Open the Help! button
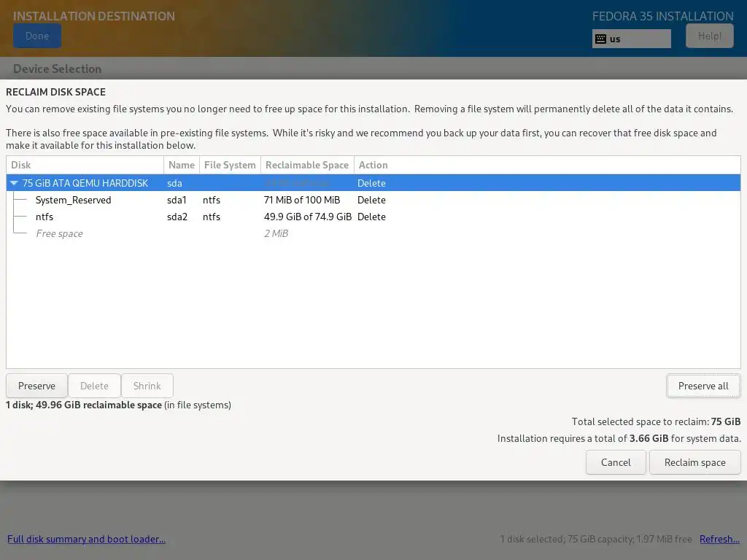This screenshot has width=747, height=560. point(709,36)
